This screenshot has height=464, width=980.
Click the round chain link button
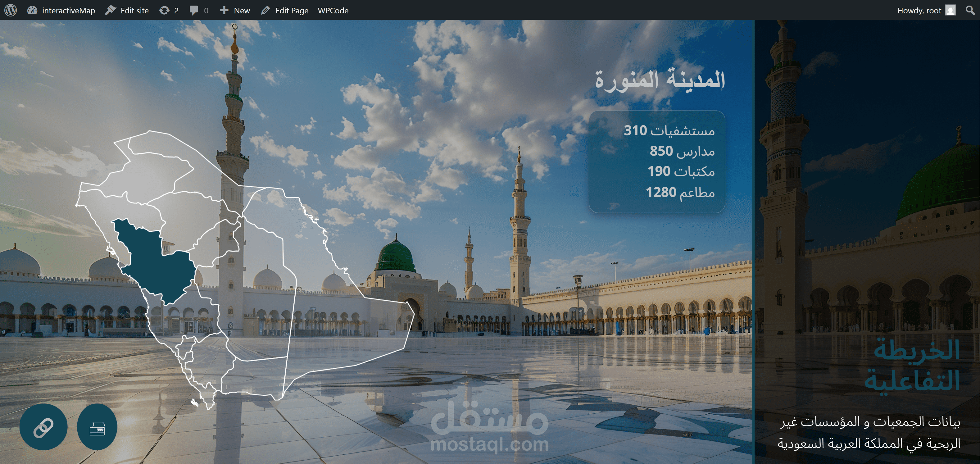pyautogui.click(x=43, y=427)
